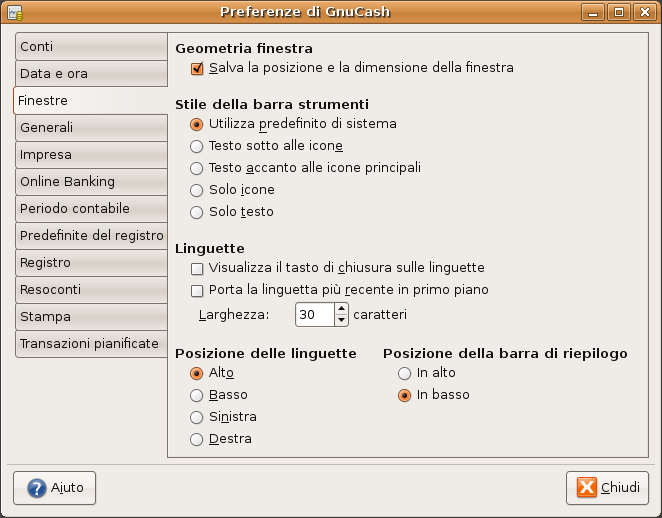Go to the Impresa tab
This screenshot has height=518, width=662.
92,155
